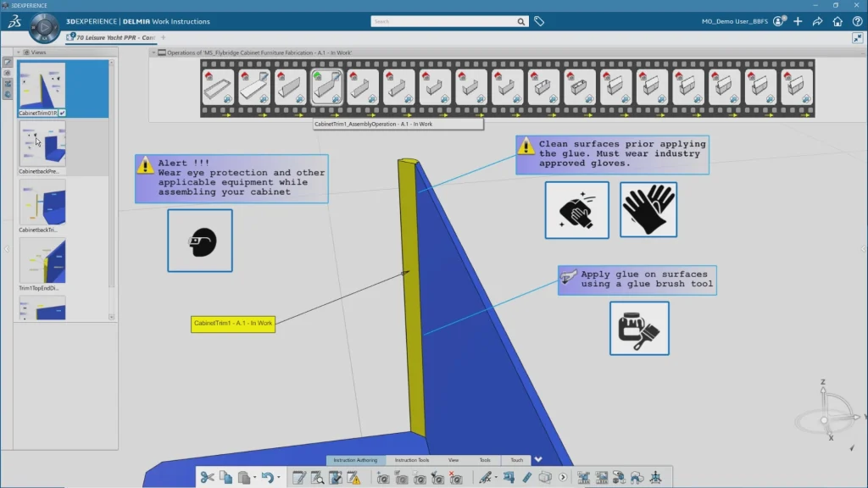This screenshot has width=868, height=488.
Task: Open the Touch tab
Action: pos(516,460)
